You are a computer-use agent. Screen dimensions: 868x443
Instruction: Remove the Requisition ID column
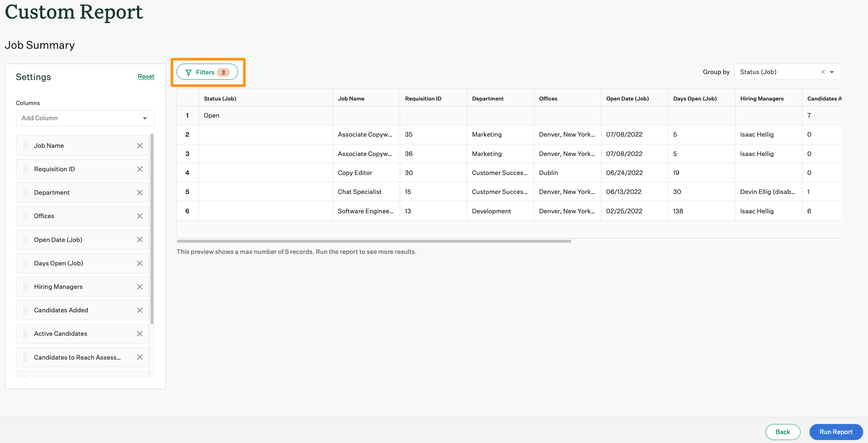(140, 169)
